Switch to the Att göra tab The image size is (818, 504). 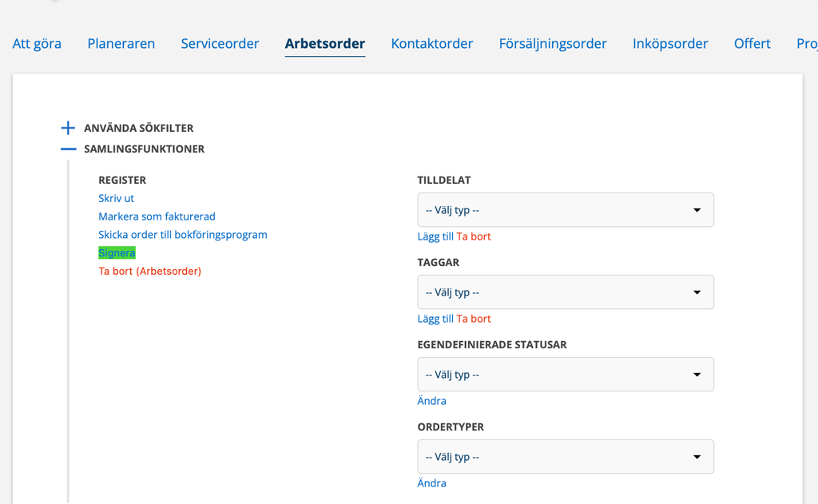37,44
